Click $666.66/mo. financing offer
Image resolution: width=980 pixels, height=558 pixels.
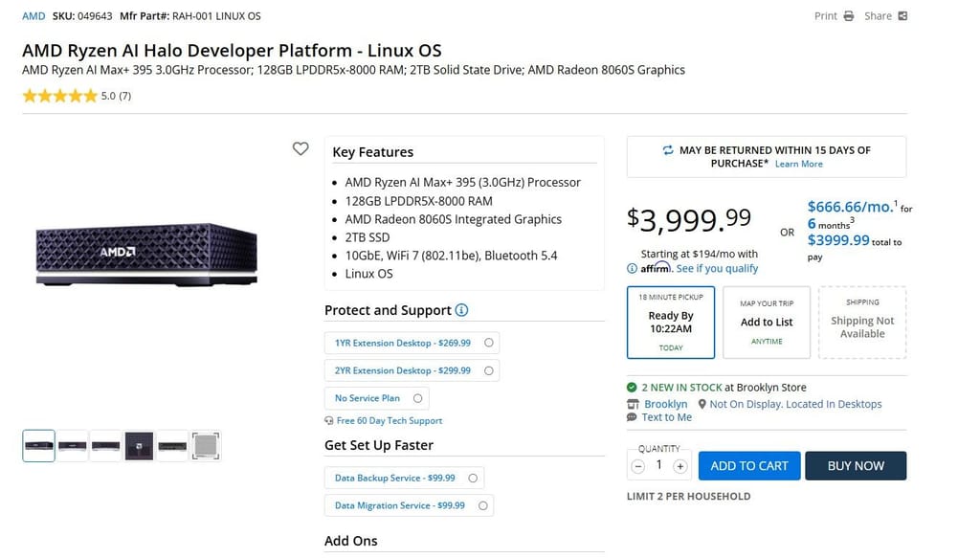853,207
